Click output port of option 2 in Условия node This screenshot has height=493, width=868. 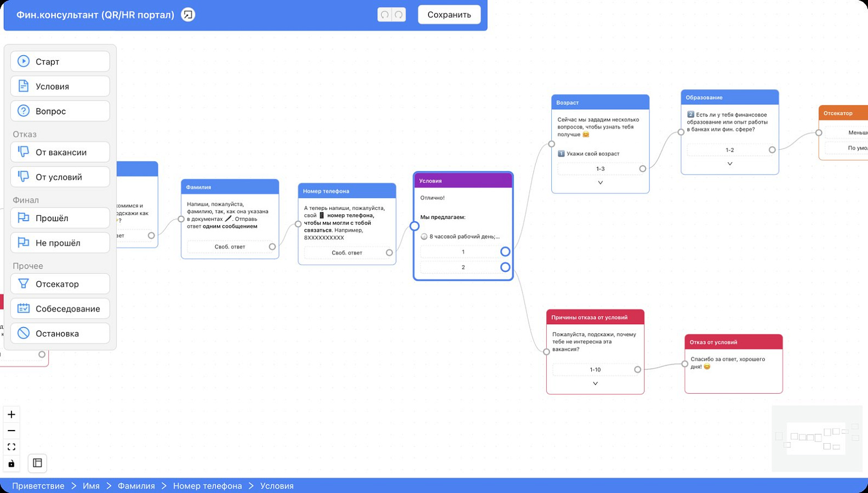click(505, 267)
